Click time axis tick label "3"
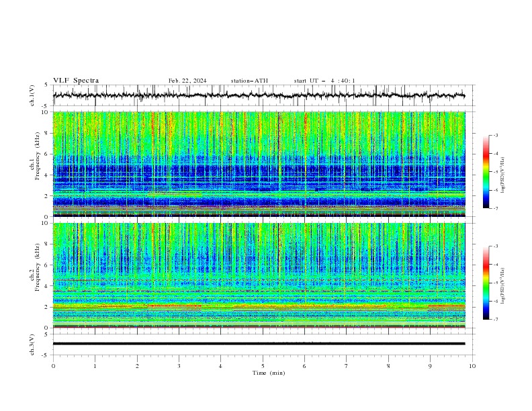This screenshot has width=532, height=411. click(x=179, y=366)
